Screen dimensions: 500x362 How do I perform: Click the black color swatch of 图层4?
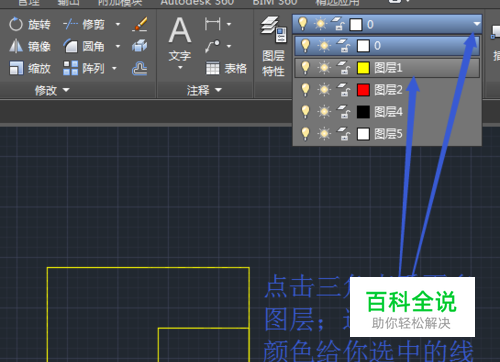coord(363,112)
